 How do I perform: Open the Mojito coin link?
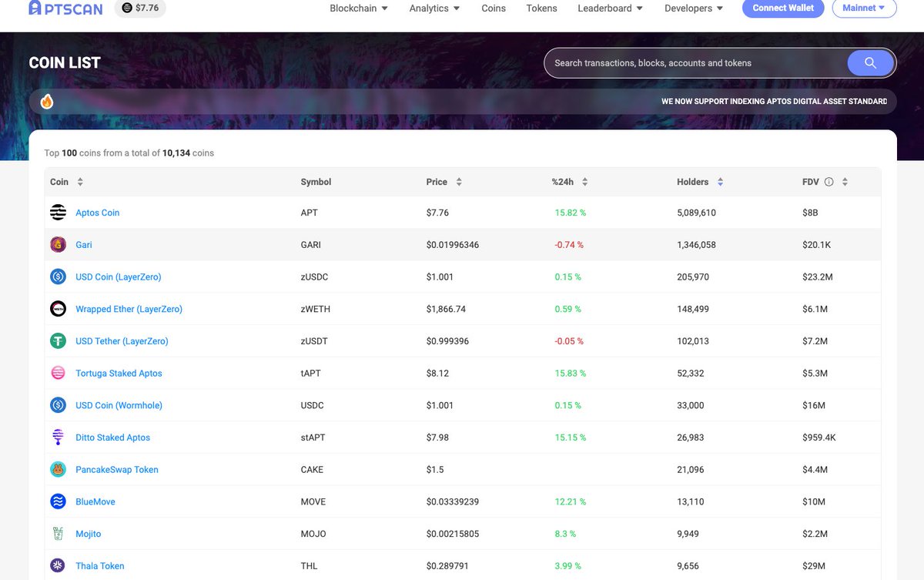click(88, 534)
